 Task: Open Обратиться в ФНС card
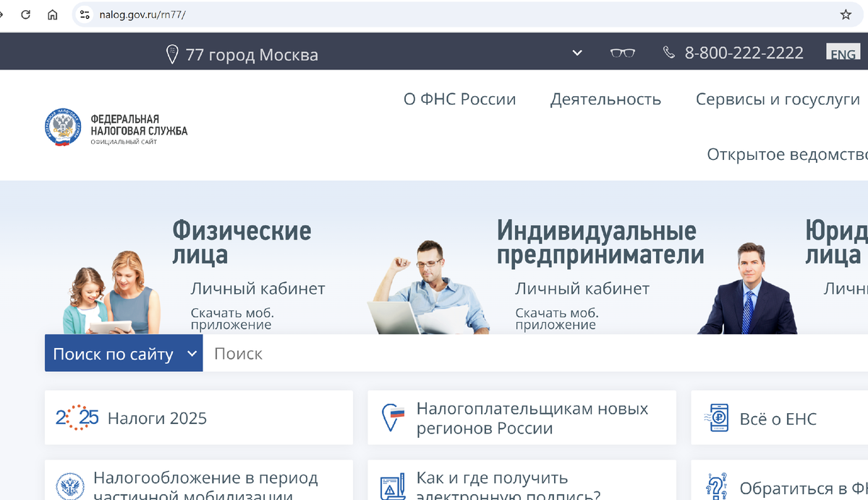click(779, 480)
